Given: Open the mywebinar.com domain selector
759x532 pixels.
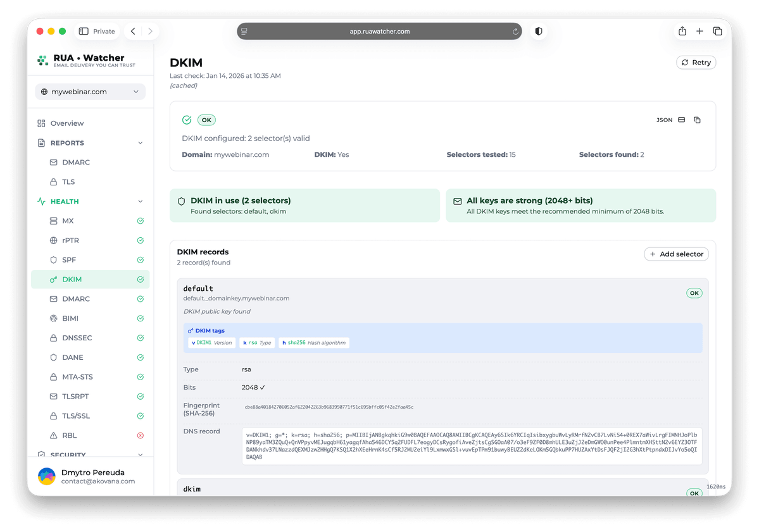Looking at the screenshot, I should click(x=90, y=91).
